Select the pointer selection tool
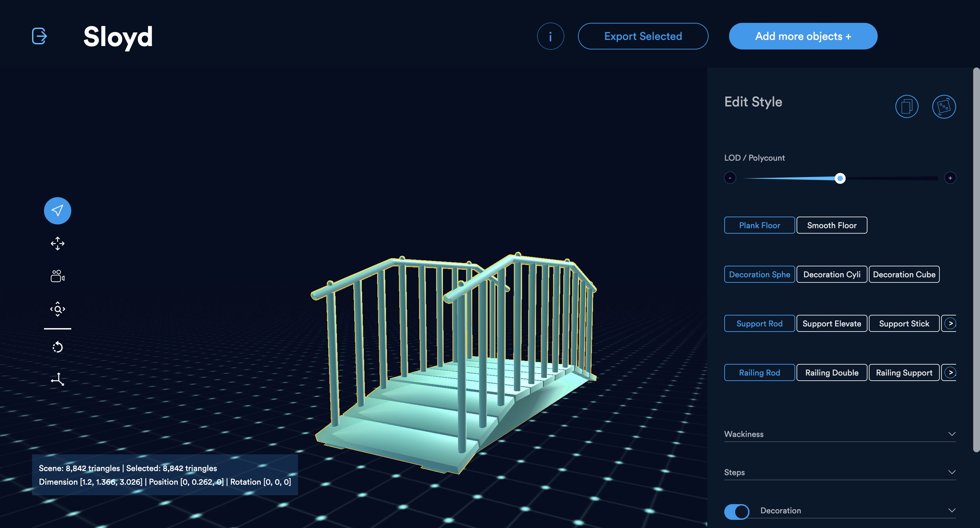This screenshot has height=528, width=980. [x=57, y=210]
